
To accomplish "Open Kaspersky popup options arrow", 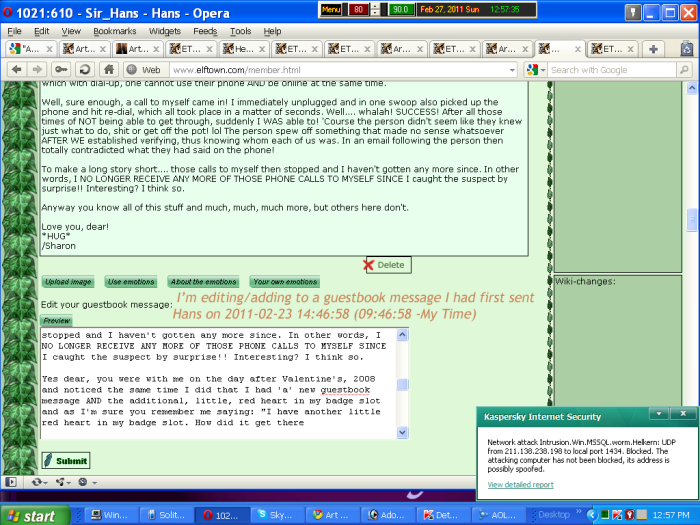I will [x=658, y=414].
